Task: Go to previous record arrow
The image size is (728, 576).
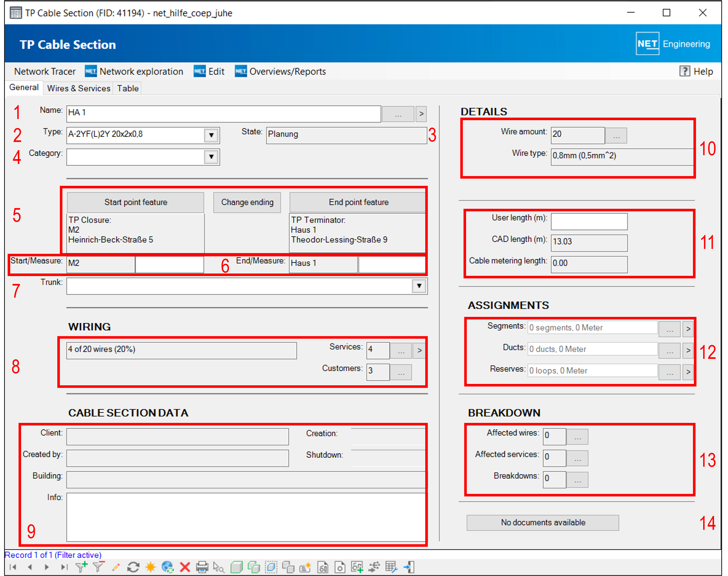Action: pyautogui.click(x=30, y=567)
